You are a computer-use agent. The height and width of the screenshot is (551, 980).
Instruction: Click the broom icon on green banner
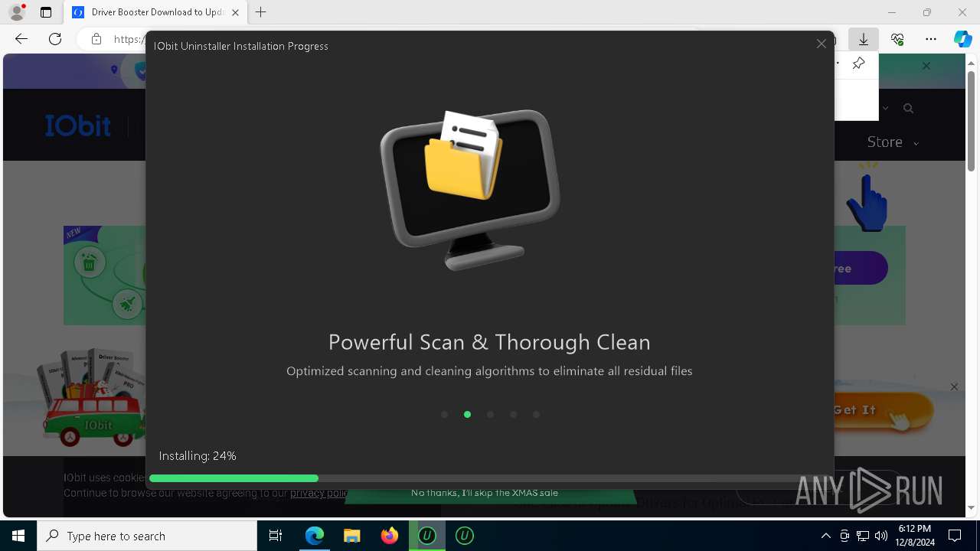click(127, 304)
